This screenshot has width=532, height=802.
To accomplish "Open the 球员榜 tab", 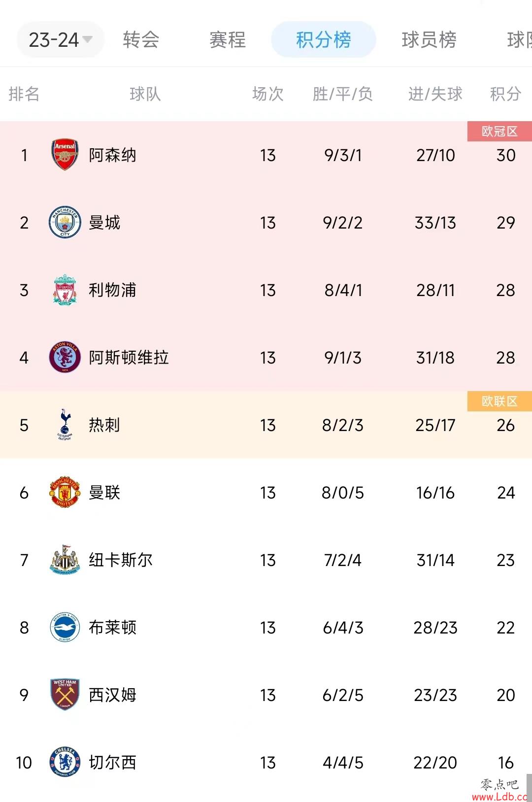I will (429, 39).
